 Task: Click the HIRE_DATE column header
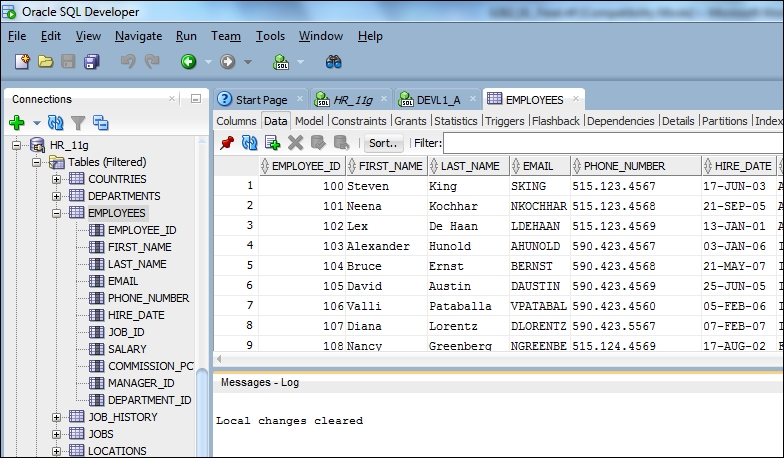pyautogui.click(x=738, y=166)
